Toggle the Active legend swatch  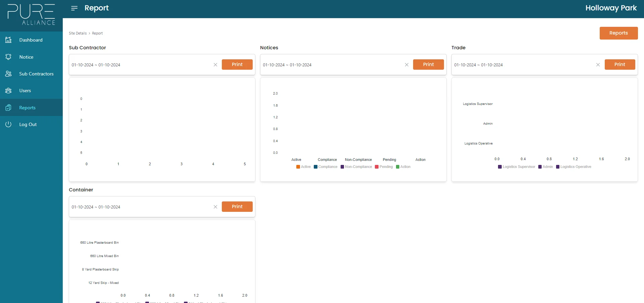298,167
